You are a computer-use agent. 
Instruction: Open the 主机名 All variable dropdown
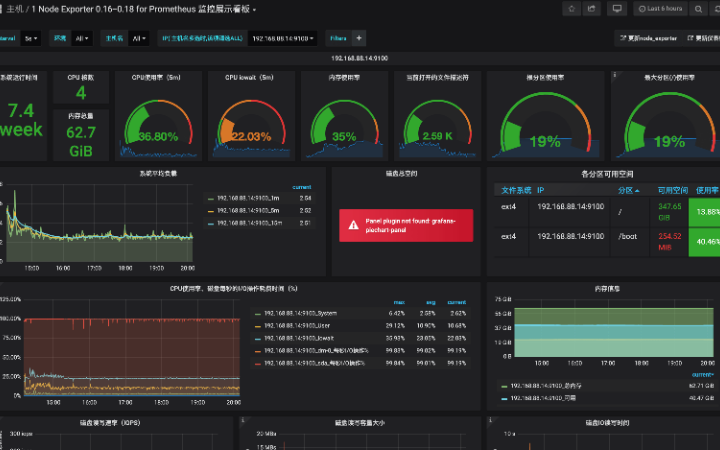(x=139, y=38)
